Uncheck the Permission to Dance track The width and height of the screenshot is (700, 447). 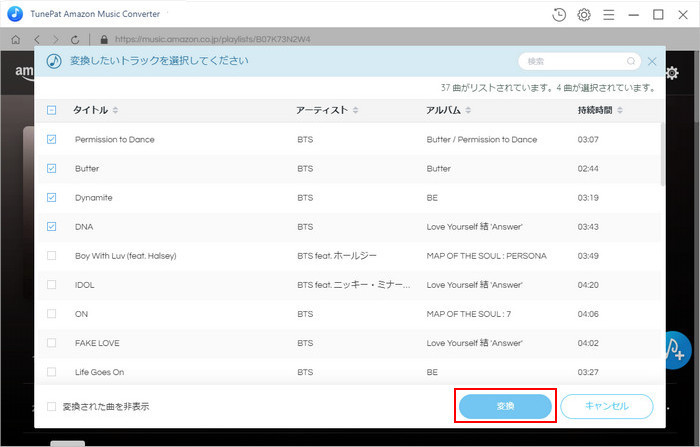click(x=51, y=139)
